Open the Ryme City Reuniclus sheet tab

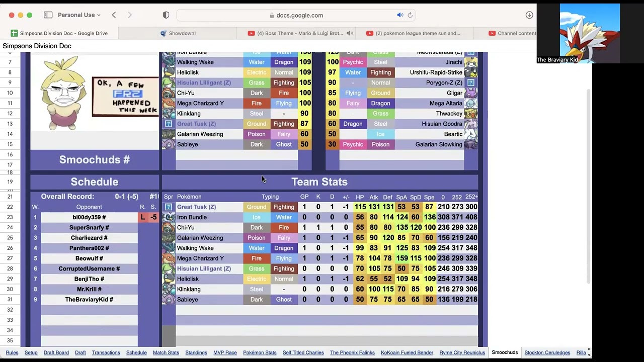462,352
